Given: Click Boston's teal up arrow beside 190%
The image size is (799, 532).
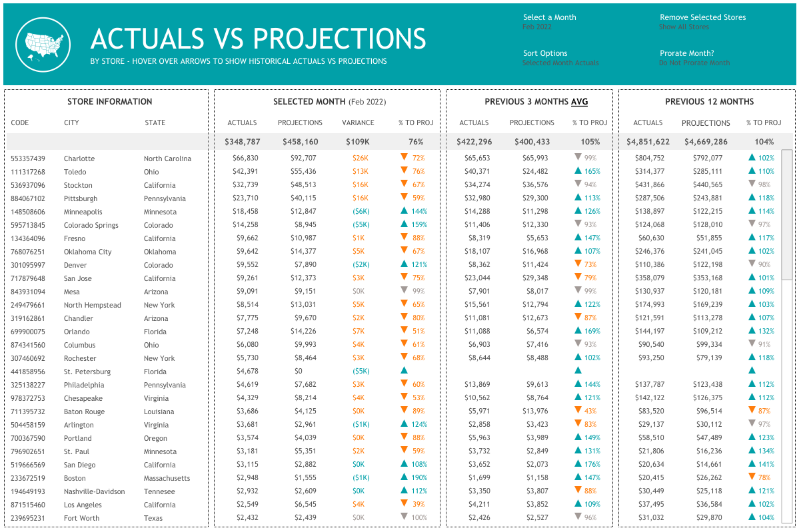Looking at the screenshot, I should coord(404,477).
